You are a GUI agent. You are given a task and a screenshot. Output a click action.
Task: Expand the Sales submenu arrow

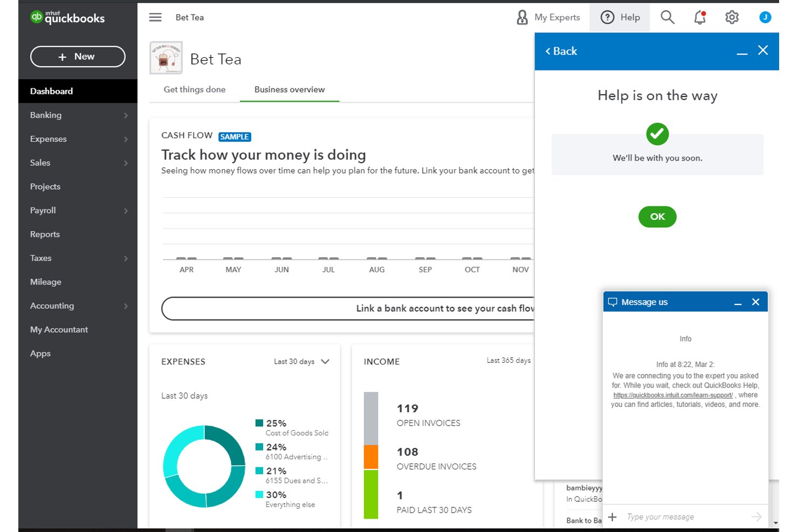pos(126,163)
